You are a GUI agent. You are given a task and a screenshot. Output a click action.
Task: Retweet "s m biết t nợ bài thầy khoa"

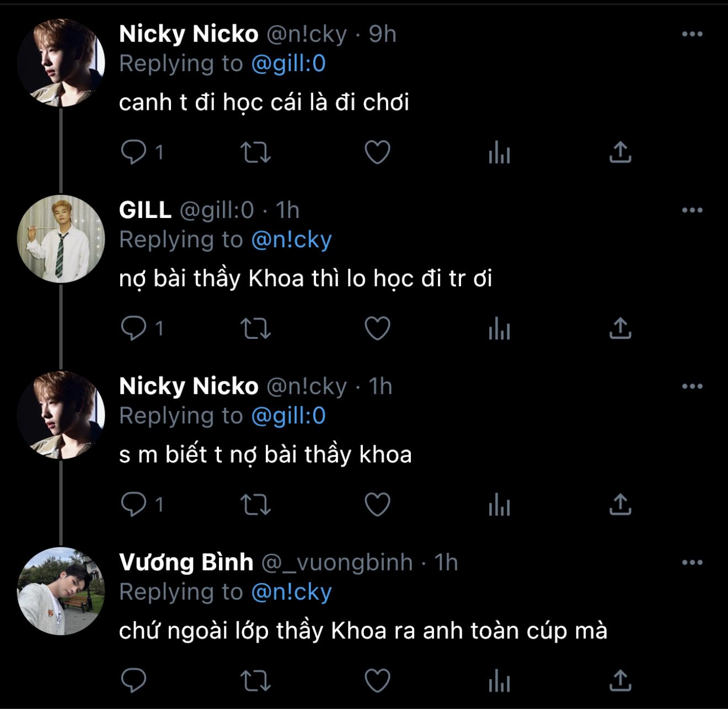[x=256, y=504]
